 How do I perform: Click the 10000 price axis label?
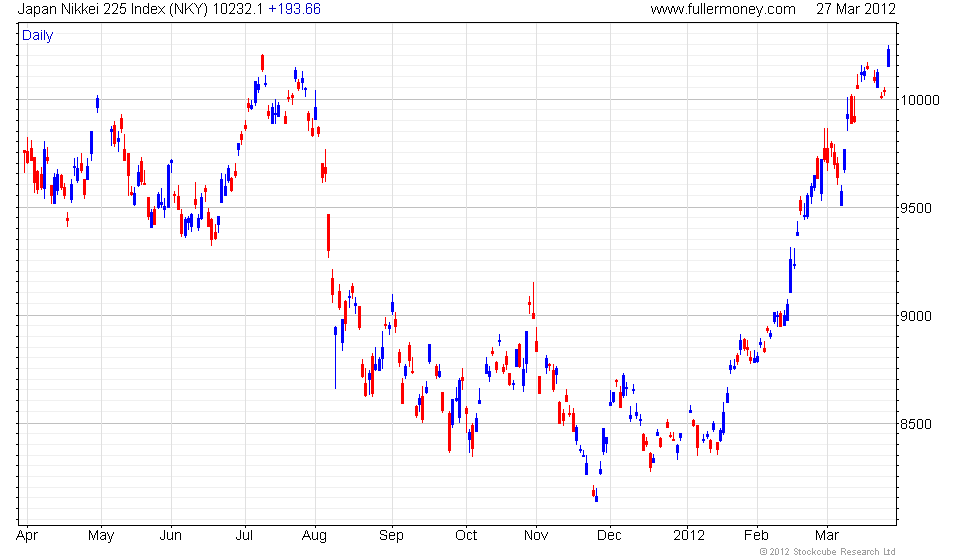[920, 100]
